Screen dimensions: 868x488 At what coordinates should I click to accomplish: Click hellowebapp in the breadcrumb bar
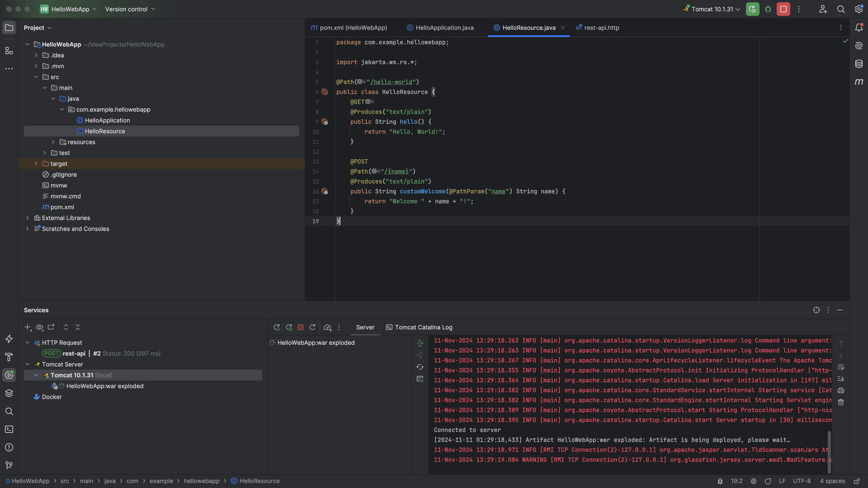tap(202, 481)
